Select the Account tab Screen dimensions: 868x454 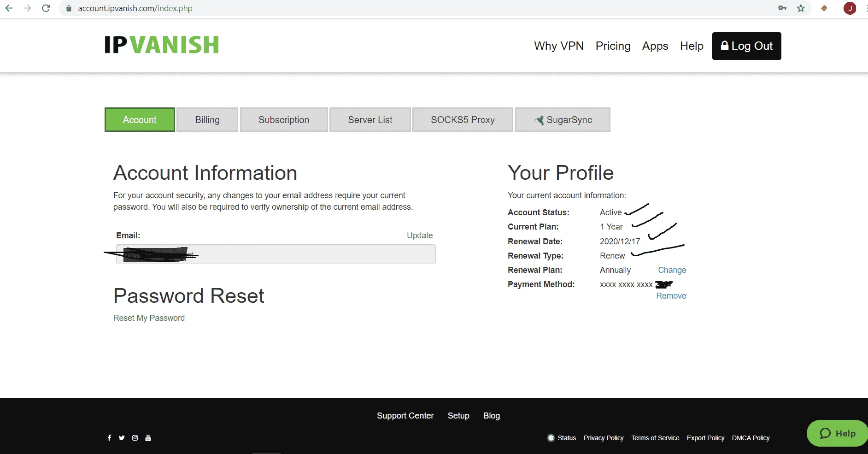click(140, 120)
